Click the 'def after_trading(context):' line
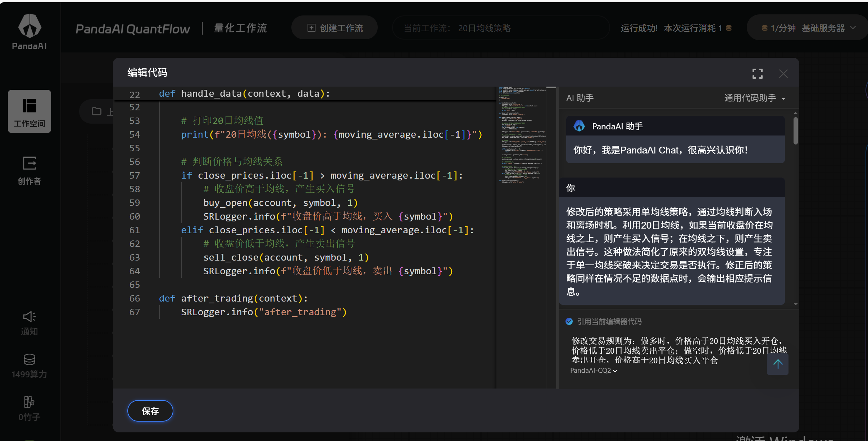Viewport: 868px width, 441px height. point(233,298)
